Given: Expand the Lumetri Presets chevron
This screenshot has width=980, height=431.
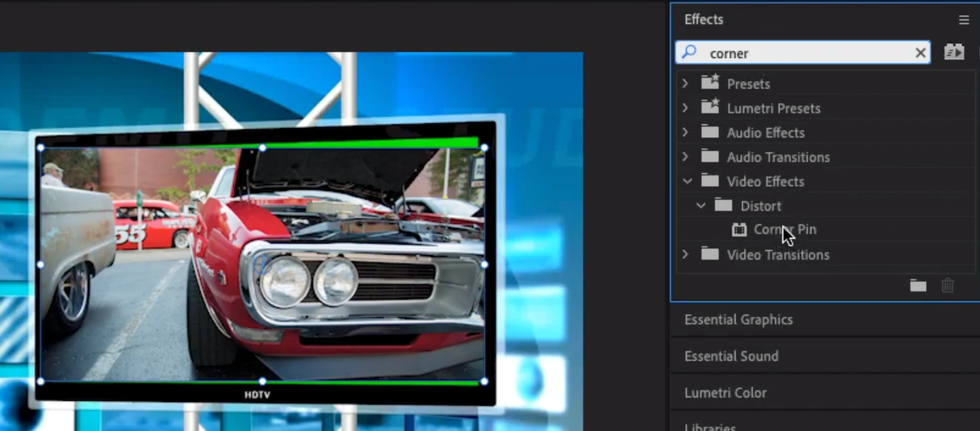Looking at the screenshot, I should [x=685, y=108].
